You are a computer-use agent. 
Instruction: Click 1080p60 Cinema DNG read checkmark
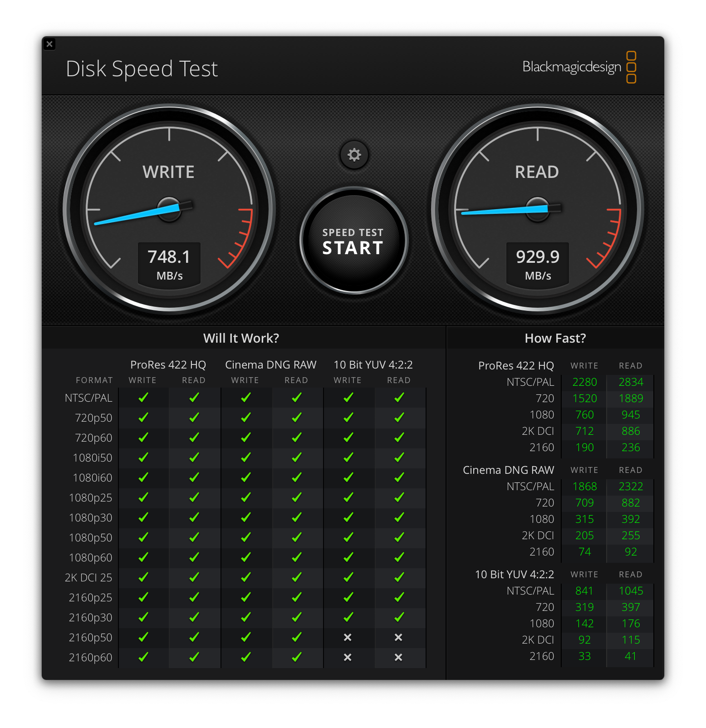click(297, 557)
